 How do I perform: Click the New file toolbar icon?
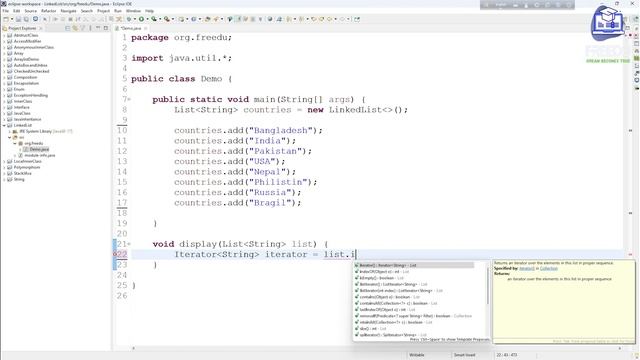coord(6,19)
